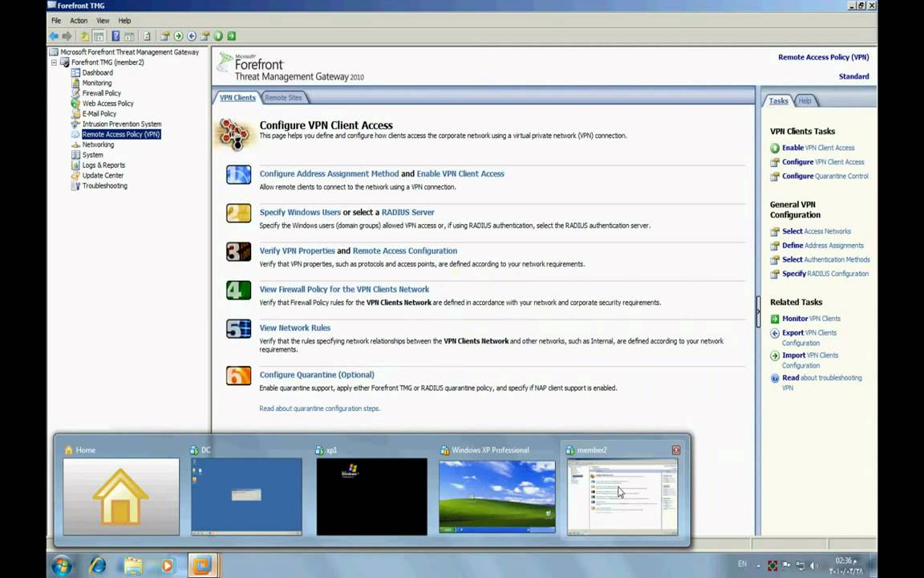This screenshot has height=578, width=924.
Task: Select the Tasks tab in task pane
Action: click(779, 101)
